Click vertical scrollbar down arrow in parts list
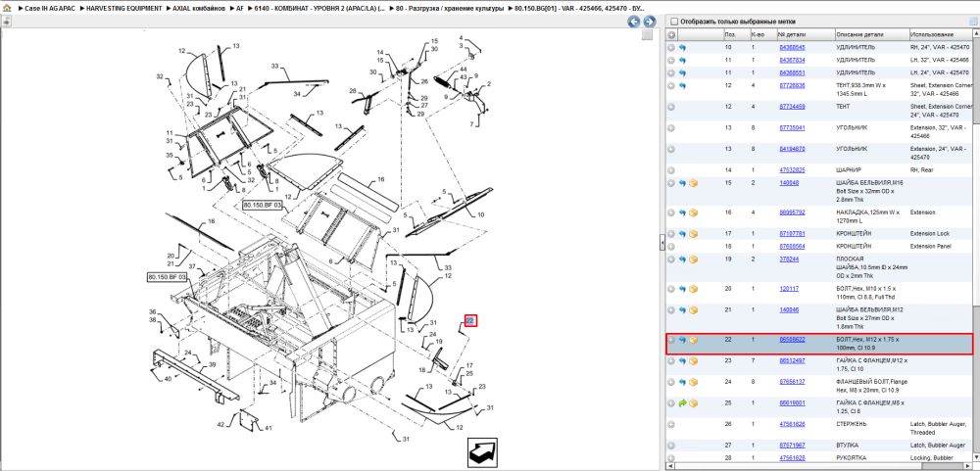The height and width of the screenshot is (471, 980). click(976, 458)
